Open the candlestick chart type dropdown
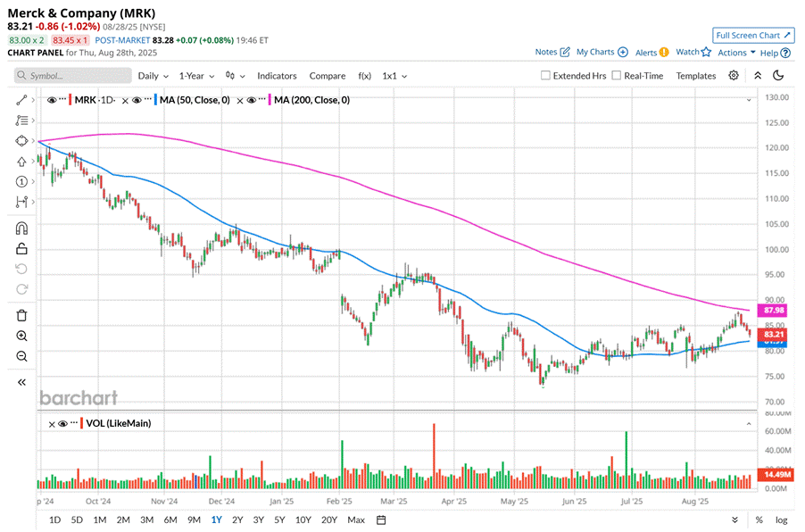Screen dimensions: 805x532 [x=235, y=76]
